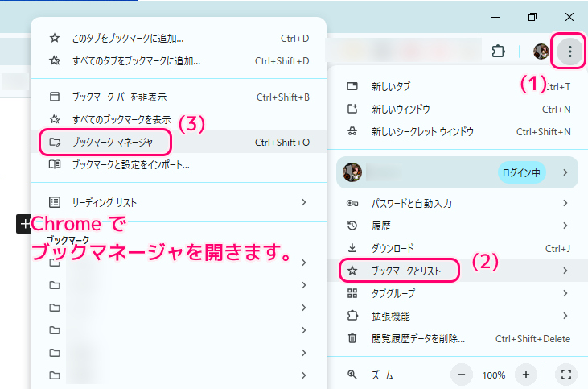Click the ログイン中 status badge
The width and height of the screenshot is (588, 389).
[522, 172]
